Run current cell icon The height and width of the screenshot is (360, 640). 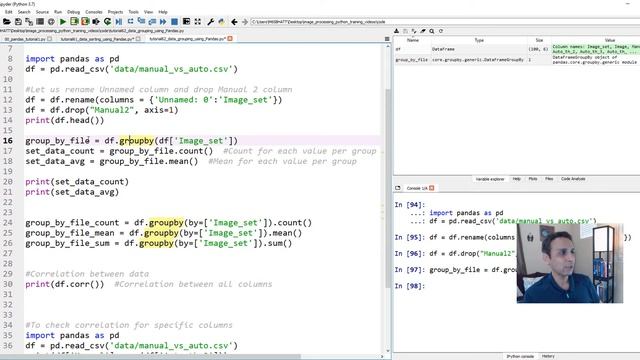(74, 22)
